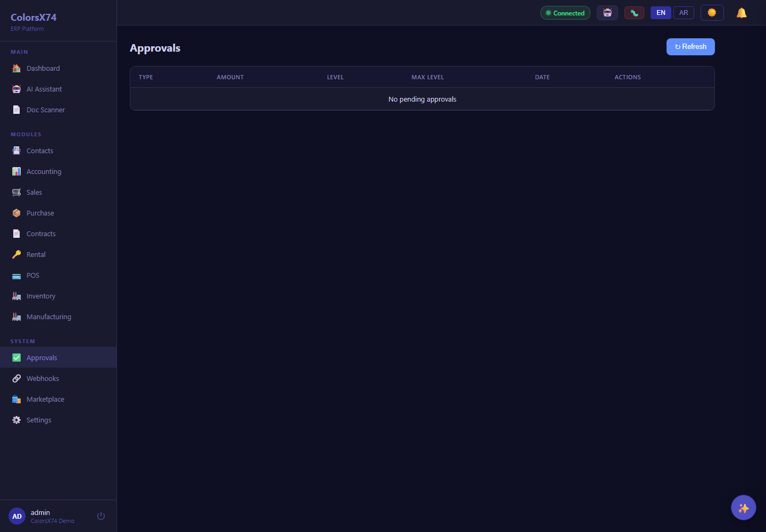Open Settings page from sidebar
The height and width of the screenshot is (532, 766).
pos(59,420)
